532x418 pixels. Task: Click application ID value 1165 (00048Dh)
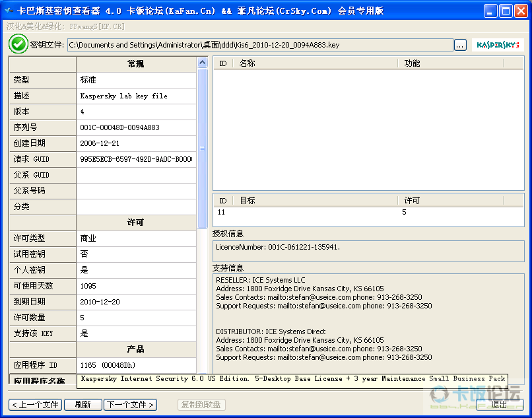[x=136, y=365]
